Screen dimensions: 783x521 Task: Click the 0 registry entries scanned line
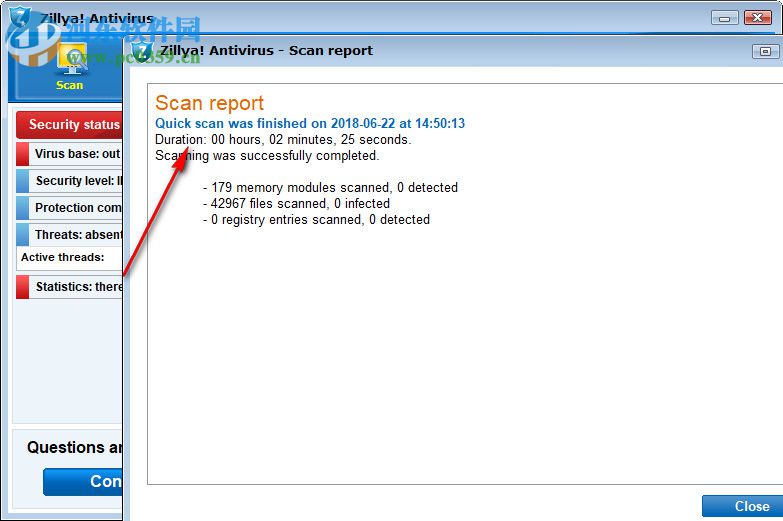click(317, 219)
